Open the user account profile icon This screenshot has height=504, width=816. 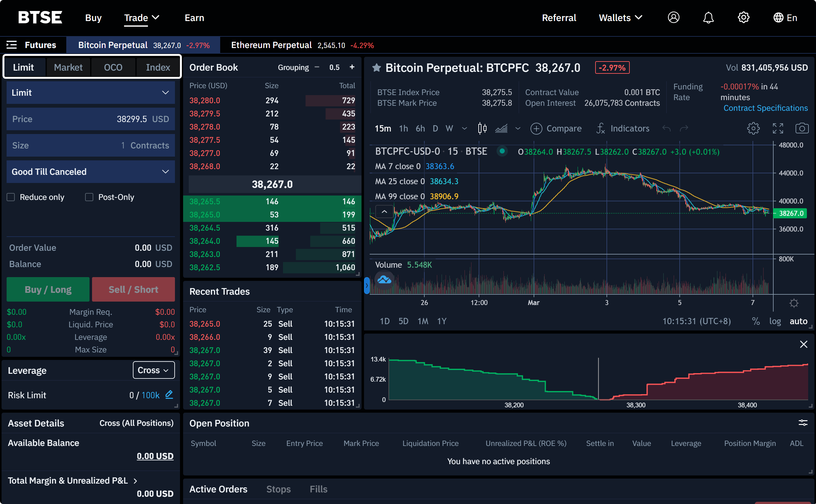click(x=673, y=17)
